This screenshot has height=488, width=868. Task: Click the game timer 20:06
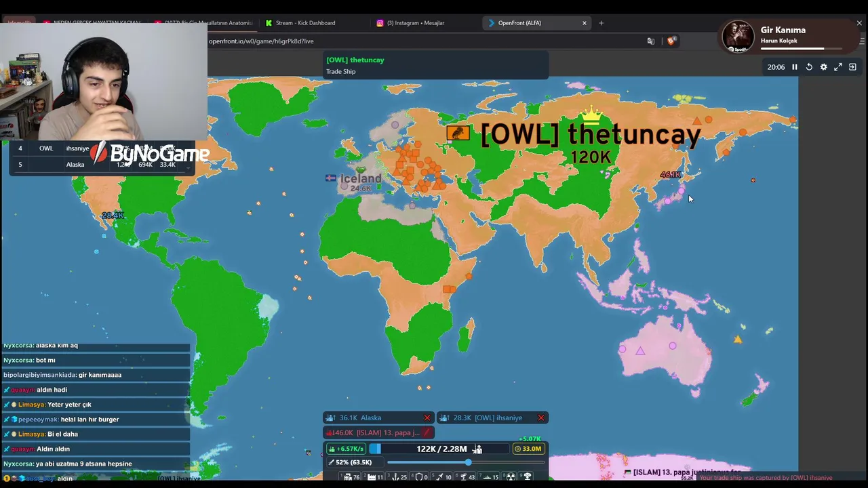point(776,67)
